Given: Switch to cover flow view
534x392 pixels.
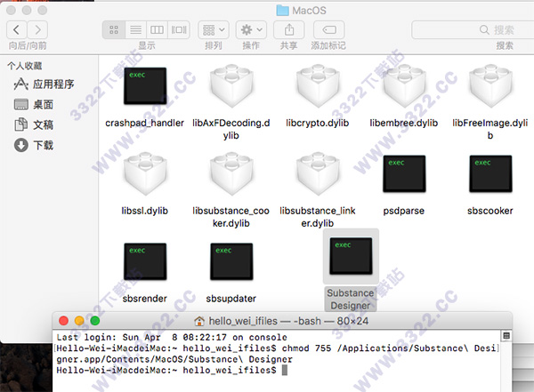Looking at the screenshot, I should pos(179,30).
